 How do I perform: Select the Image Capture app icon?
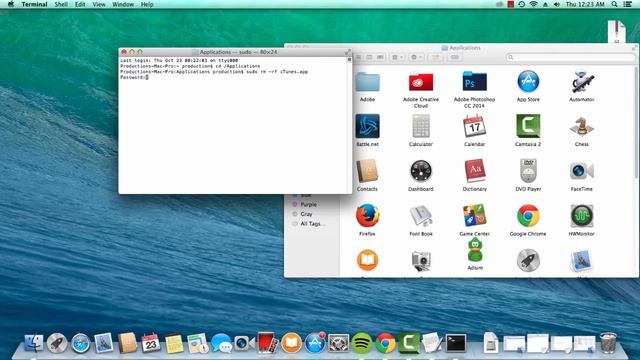pos(421,261)
